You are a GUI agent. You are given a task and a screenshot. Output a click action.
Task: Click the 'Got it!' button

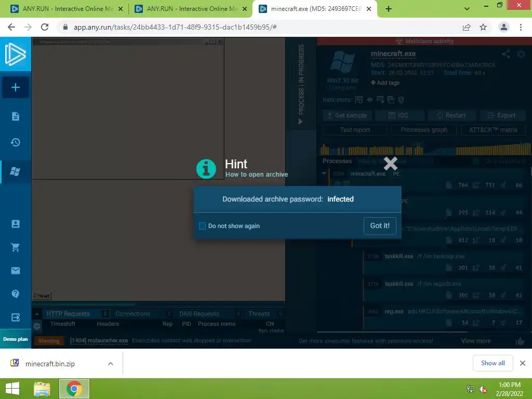point(380,226)
